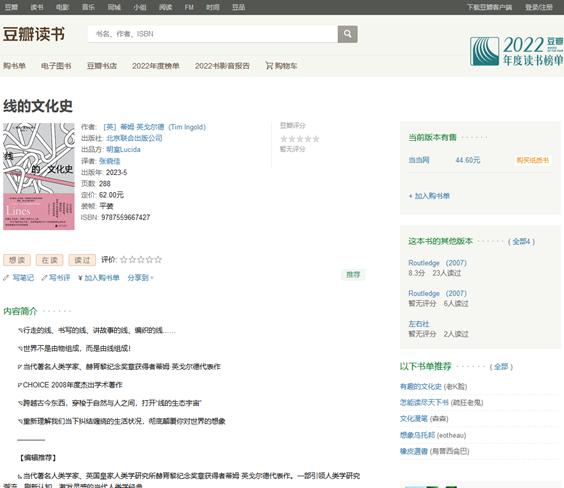Rate the book one star

click(x=123, y=259)
